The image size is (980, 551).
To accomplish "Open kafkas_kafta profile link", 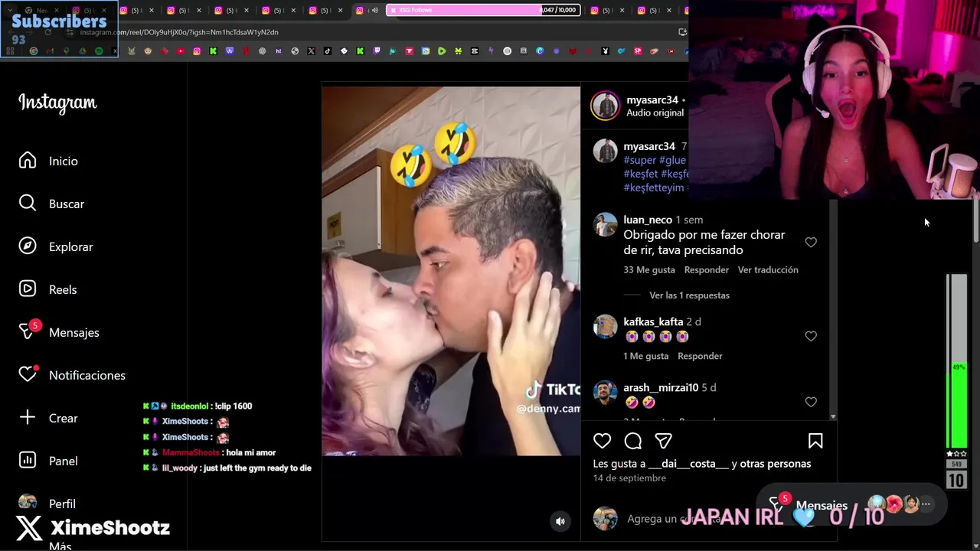I will coord(653,322).
